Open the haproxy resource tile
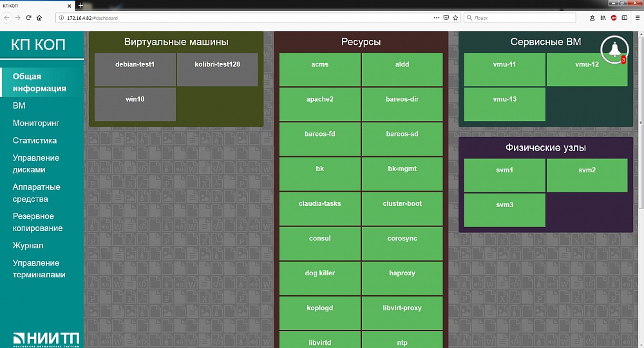This screenshot has width=644, height=348. 402,279
